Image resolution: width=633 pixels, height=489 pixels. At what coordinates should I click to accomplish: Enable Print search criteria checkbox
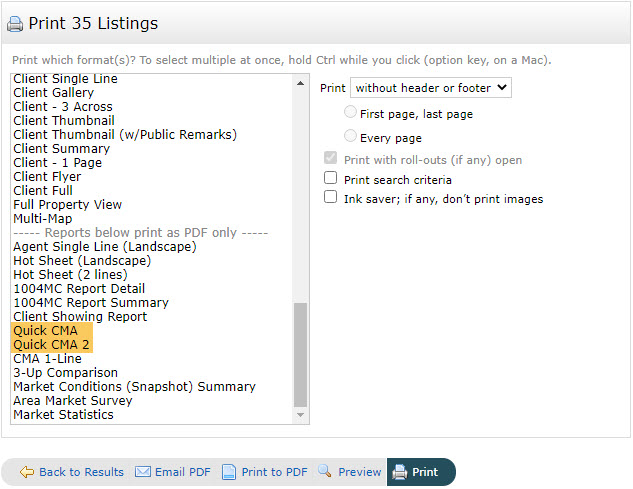click(331, 178)
